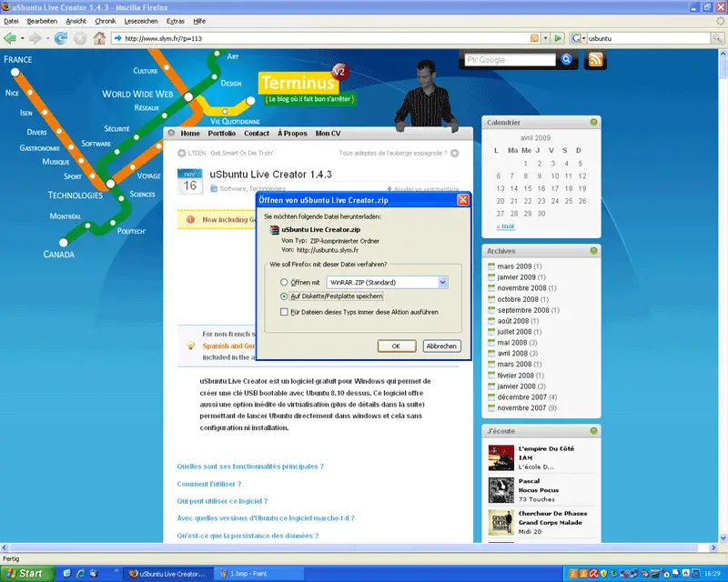
Task: Click the vertical scrollbar down arrow
Action: (723, 538)
